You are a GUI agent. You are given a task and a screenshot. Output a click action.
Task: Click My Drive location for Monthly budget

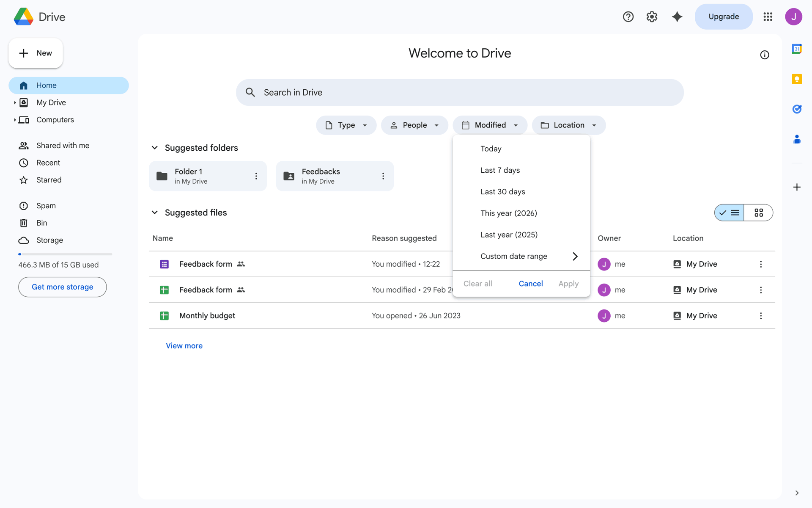695,316
